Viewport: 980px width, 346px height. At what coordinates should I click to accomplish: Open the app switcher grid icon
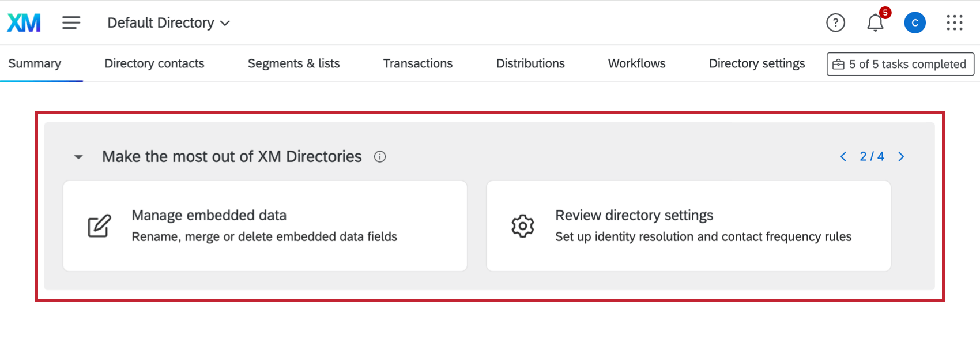(955, 23)
